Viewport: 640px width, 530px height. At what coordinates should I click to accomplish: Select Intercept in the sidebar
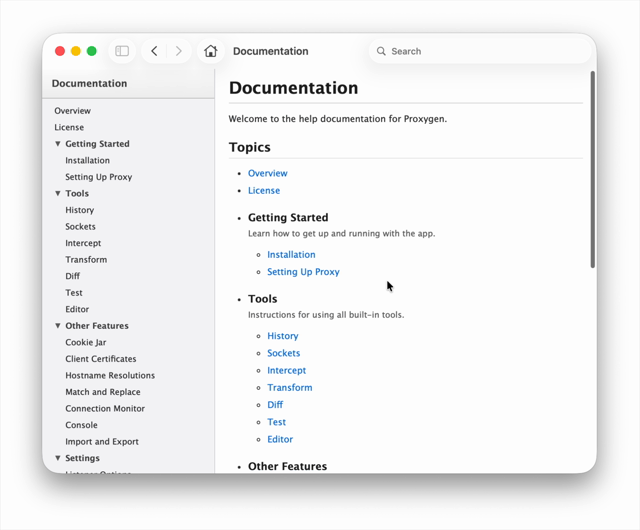83,243
